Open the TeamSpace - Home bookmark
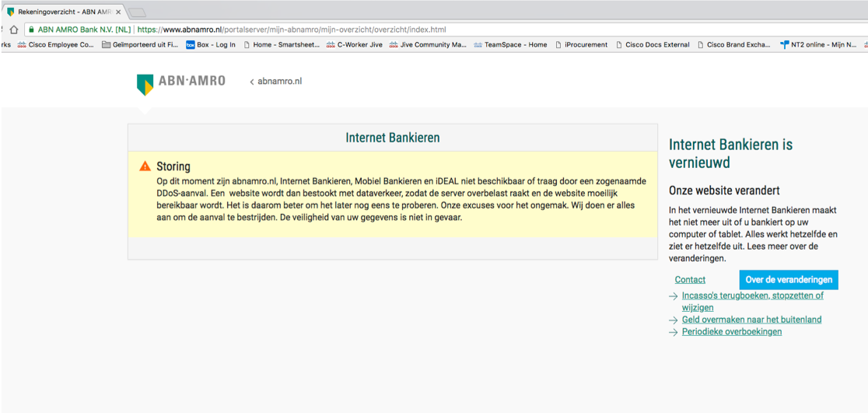The image size is (868, 413). click(x=510, y=45)
